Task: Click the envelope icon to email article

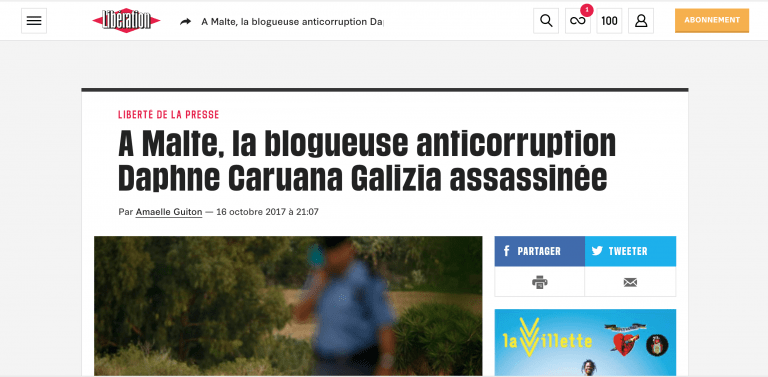Action: pos(630,282)
